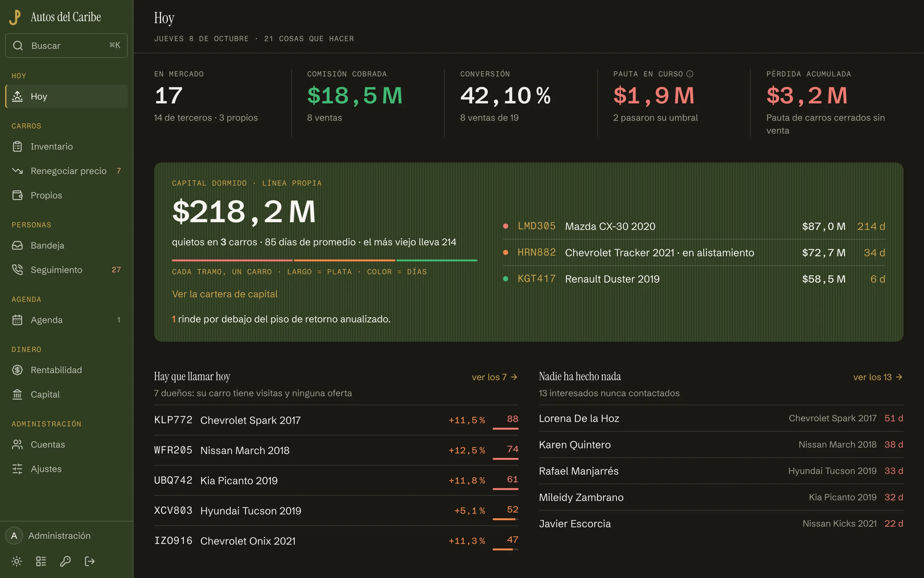Select the KGT417 Renault Duster 2019 row
Screen dimensions: 924x578
(694, 279)
